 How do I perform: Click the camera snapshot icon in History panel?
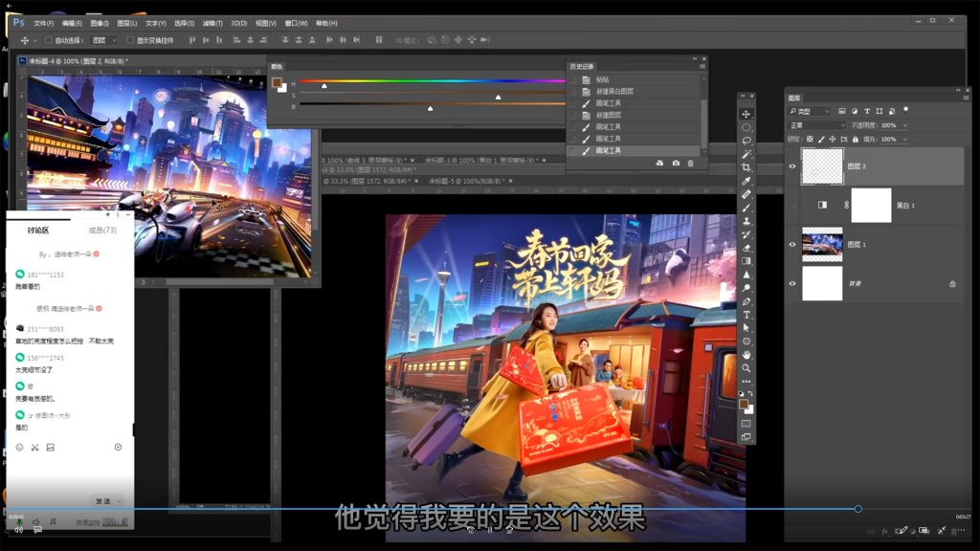(676, 164)
